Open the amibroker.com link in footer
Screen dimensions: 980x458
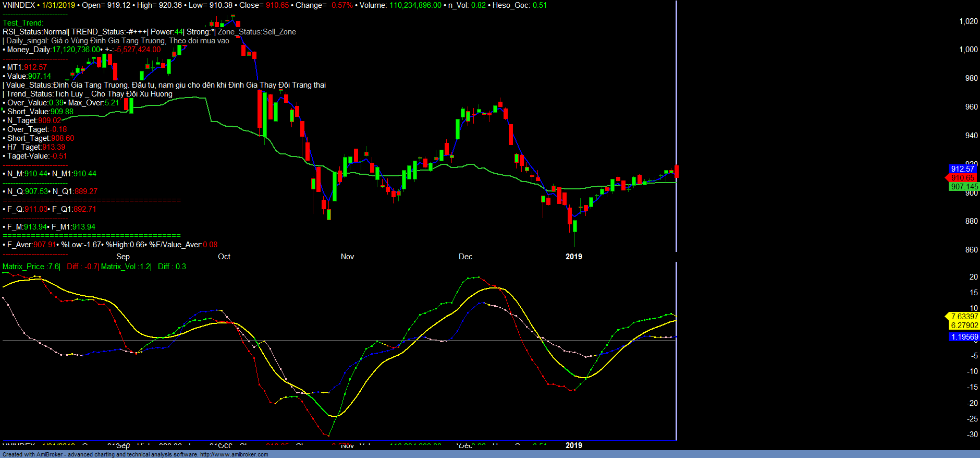click(x=234, y=454)
